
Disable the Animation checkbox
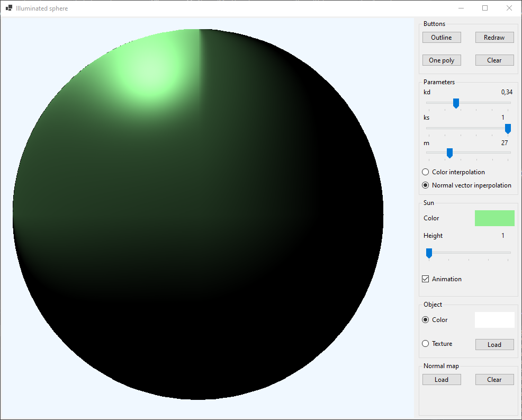click(x=426, y=279)
